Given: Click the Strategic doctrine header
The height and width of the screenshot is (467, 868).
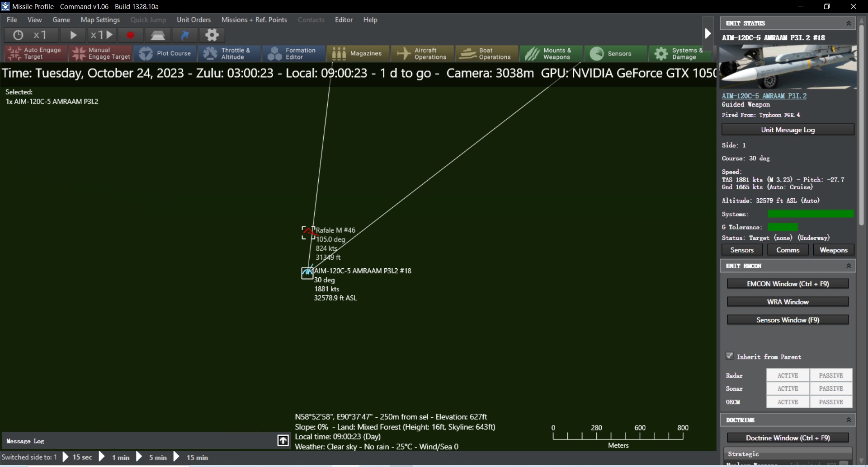Looking at the screenshot, I should tap(788, 454).
